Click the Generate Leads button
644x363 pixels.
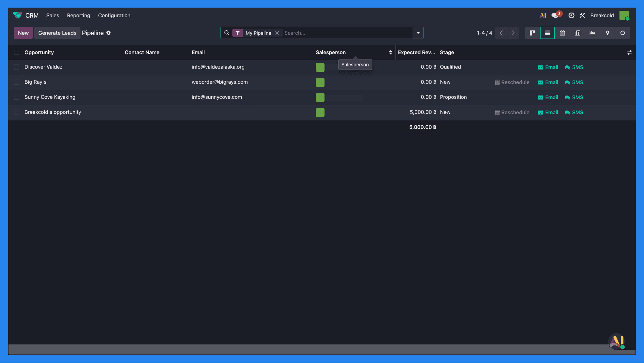57,33
